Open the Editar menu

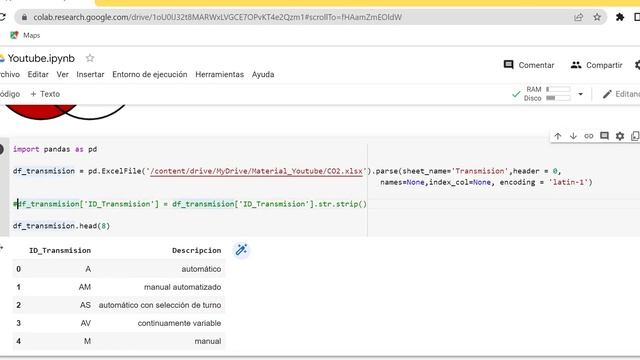[38, 74]
